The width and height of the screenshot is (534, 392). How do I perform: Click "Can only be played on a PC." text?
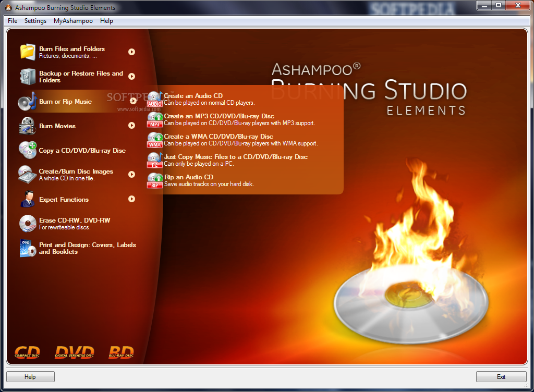(x=199, y=164)
